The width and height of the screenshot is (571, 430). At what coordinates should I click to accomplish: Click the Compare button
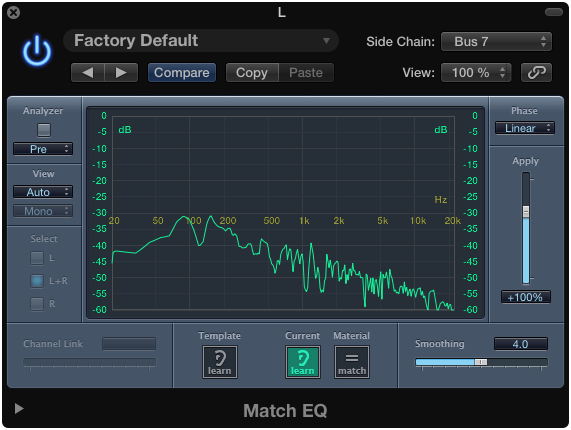point(182,72)
